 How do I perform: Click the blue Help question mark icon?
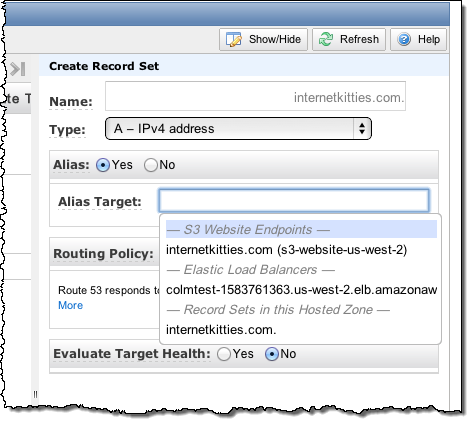pyautogui.click(x=404, y=39)
